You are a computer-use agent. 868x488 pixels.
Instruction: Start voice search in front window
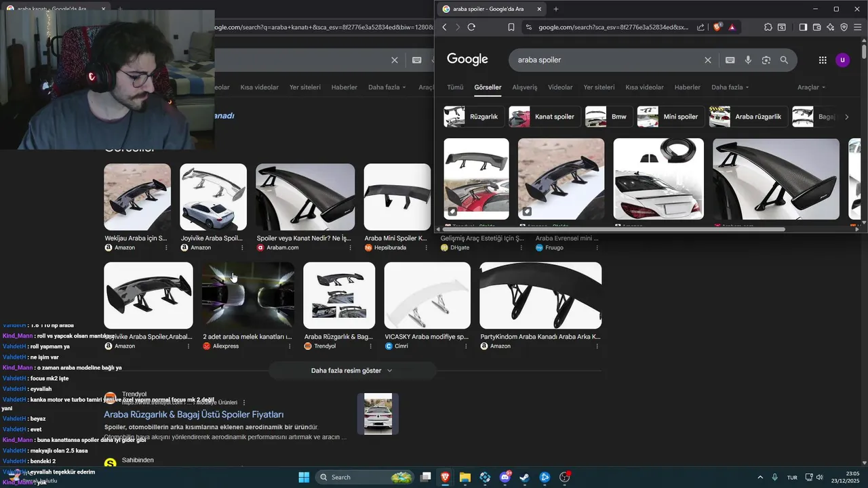[748, 60]
